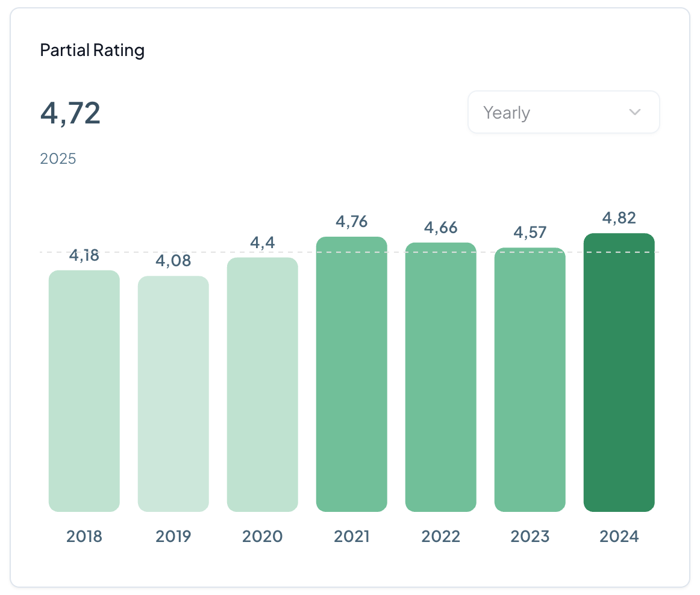Click the 2021 axis label
The width and height of the screenshot is (700, 595).
pos(352,536)
